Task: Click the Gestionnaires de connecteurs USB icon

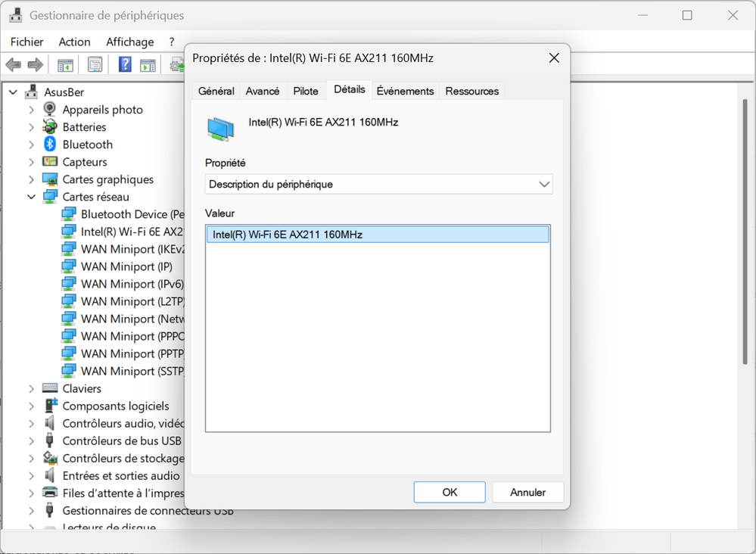Action: [49, 510]
